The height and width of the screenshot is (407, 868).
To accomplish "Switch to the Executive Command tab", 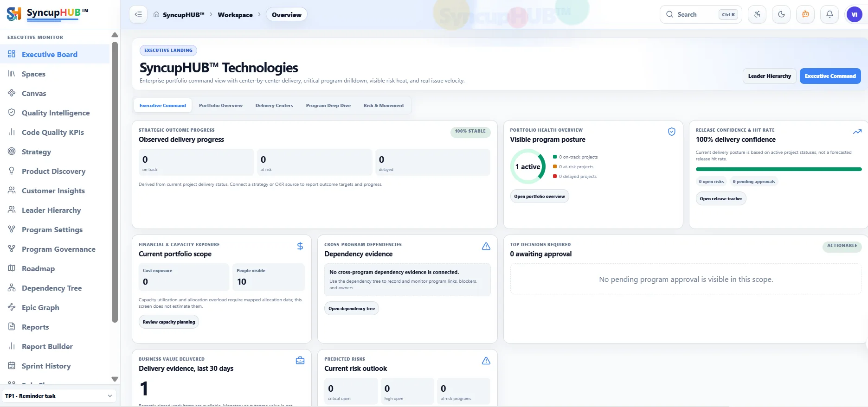I will 163,106.
